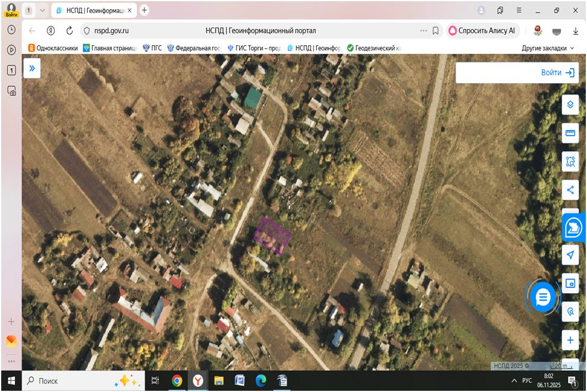Bookmark this page with the flag icon

(x=435, y=31)
